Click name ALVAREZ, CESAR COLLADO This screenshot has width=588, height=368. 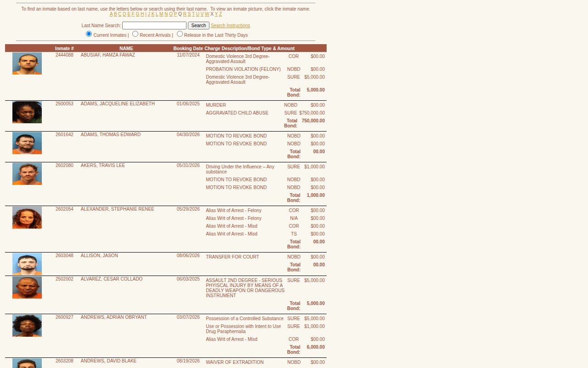tap(112, 279)
